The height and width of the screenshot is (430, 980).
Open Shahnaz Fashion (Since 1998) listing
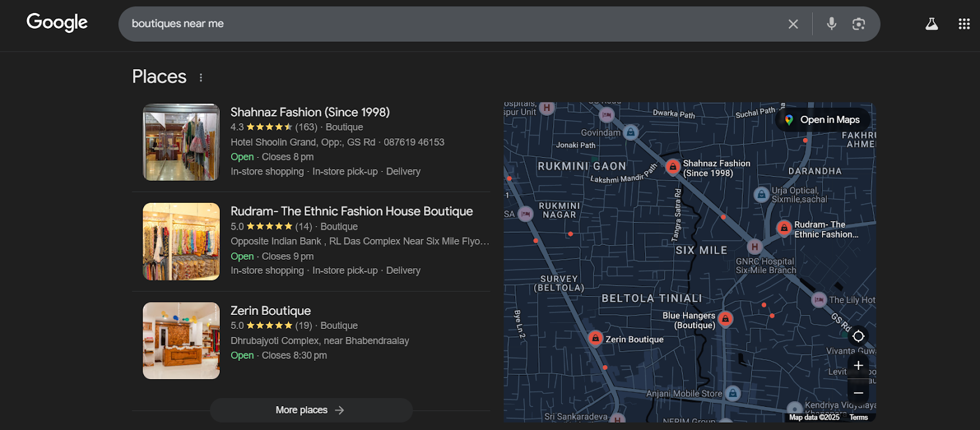coord(310,112)
